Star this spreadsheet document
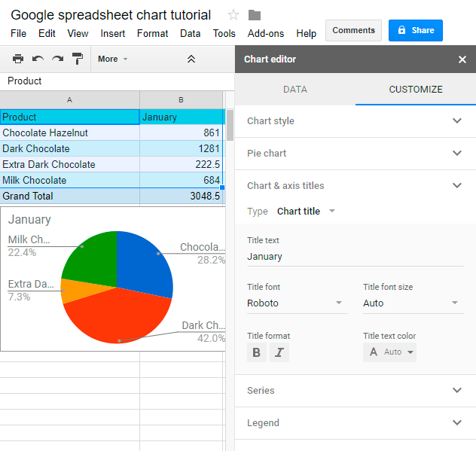Image resolution: width=476 pixels, height=451 pixels. [x=233, y=15]
